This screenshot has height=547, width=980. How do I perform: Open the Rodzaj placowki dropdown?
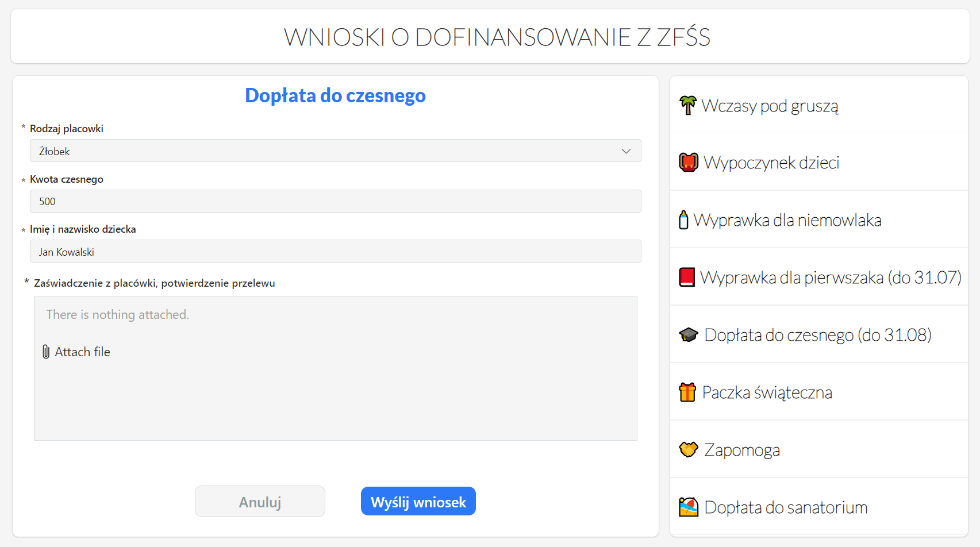coord(335,151)
